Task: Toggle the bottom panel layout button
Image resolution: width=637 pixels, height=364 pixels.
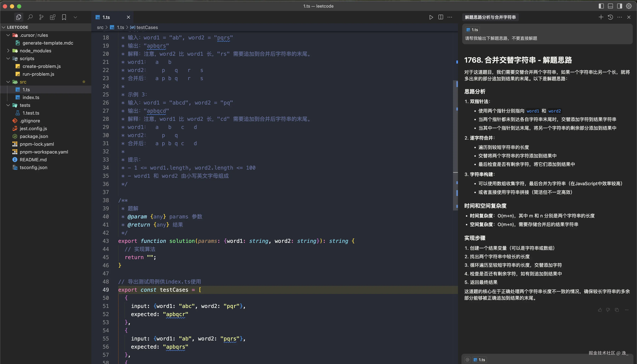Action: pos(610,6)
